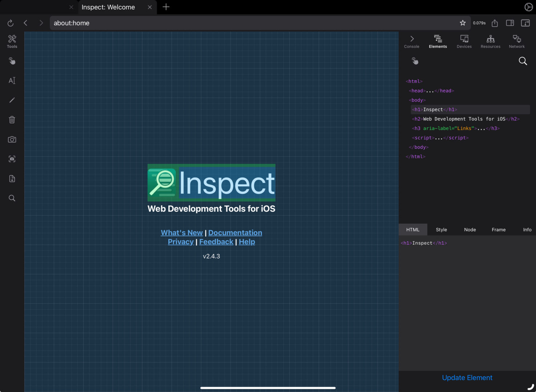Screen dimensions: 536x392
Task: Open the Documentation link
Action: [235, 233]
